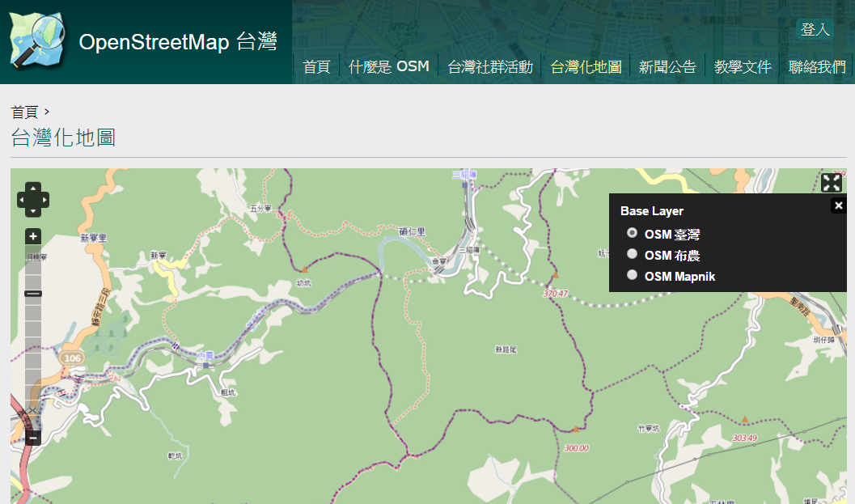The width and height of the screenshot is (855, 504).
Task: Pan the map up with the top arrow
Action: pyautogui.click(x=33, y=188)
